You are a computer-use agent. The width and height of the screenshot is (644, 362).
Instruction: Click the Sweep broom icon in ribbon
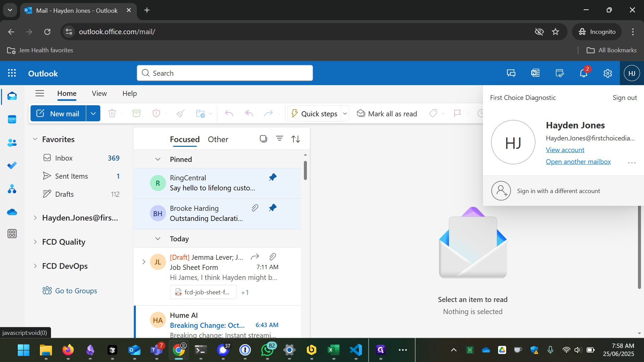pyautogui.click(x=181, y=114)
